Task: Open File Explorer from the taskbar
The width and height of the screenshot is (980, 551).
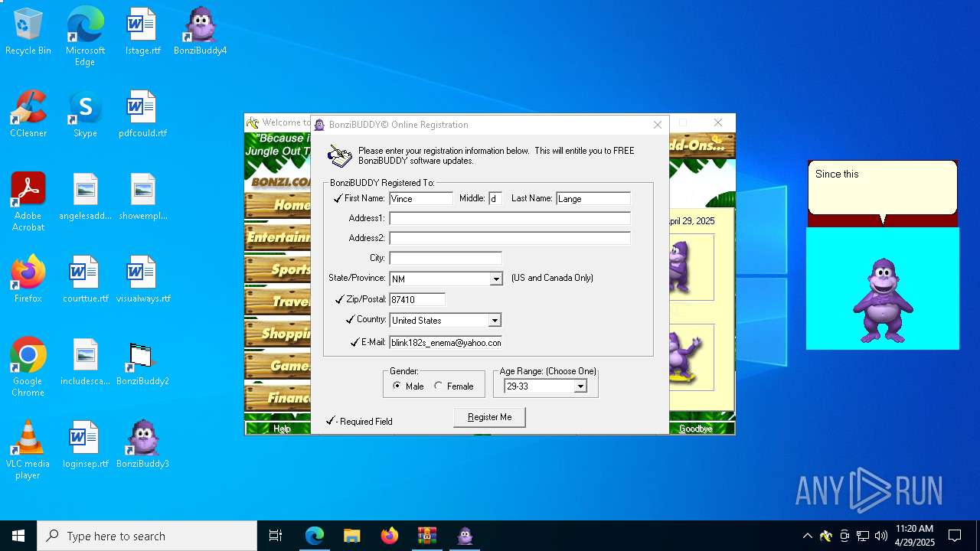Action: coord(351,536)
